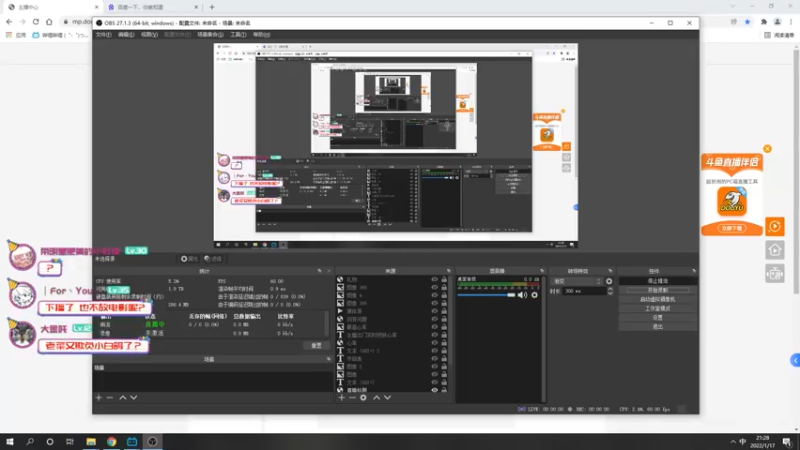Open Chrome profile avatar
The image size is (800, 450).
[778, 22]
